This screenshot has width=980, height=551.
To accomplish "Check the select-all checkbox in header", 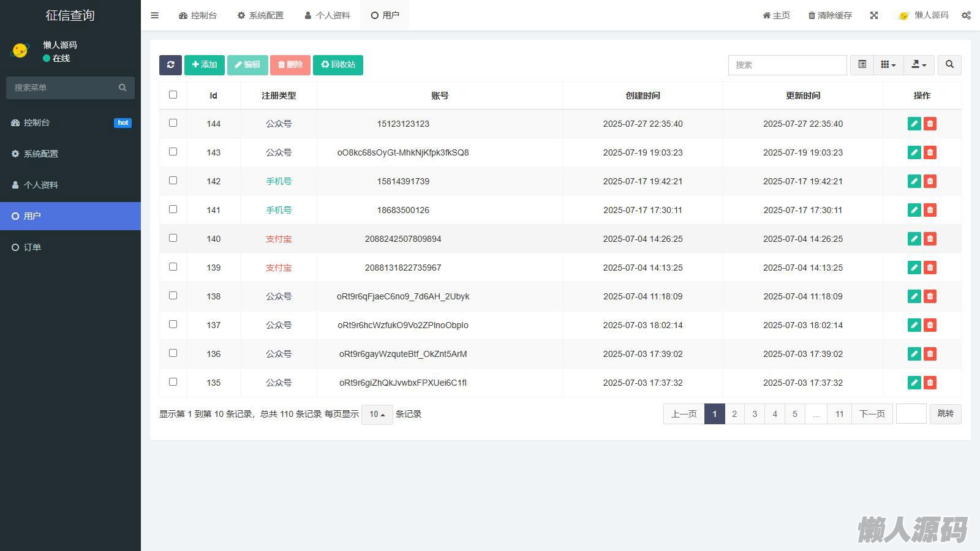I will (173, 95).
